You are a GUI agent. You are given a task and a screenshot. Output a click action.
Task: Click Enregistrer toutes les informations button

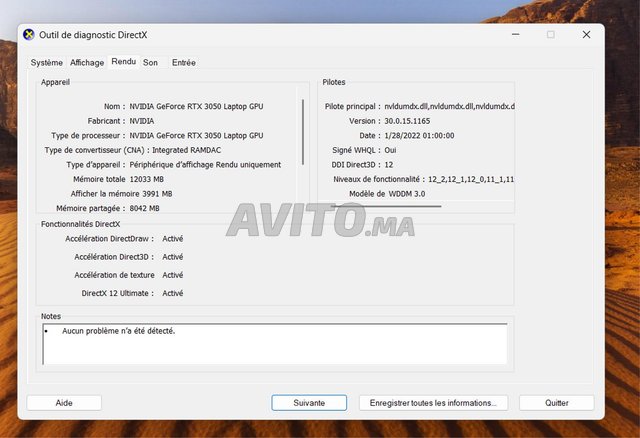pyautogui.click(x=433, y=403)
